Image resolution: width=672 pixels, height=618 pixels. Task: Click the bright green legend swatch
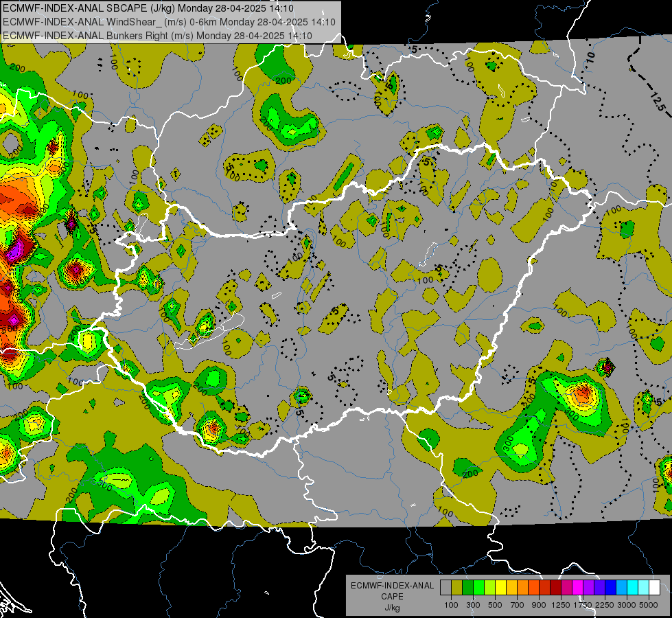point(478,588)
